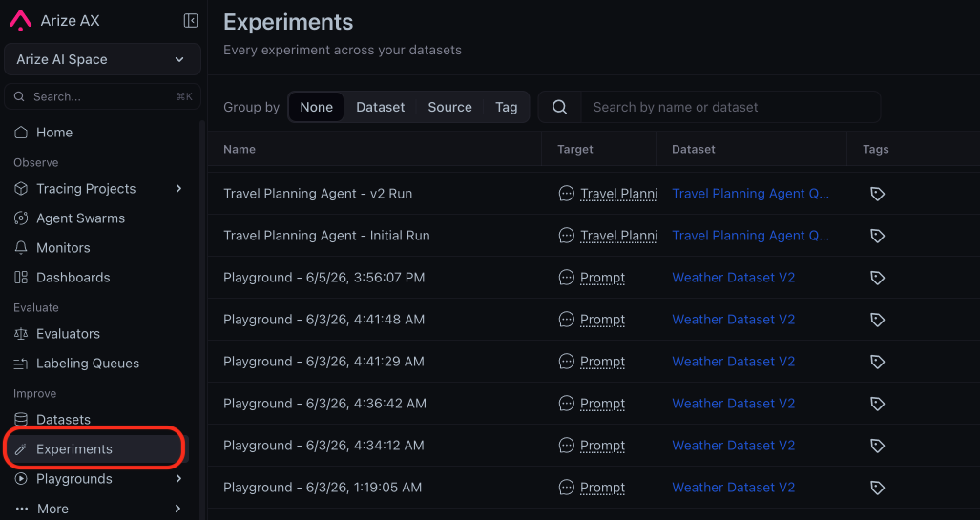Screen dimensions: 980x520
Task: Open Weather Dataset V2 link in 4:34:12 AM row
Action: [x=733, y=445]
